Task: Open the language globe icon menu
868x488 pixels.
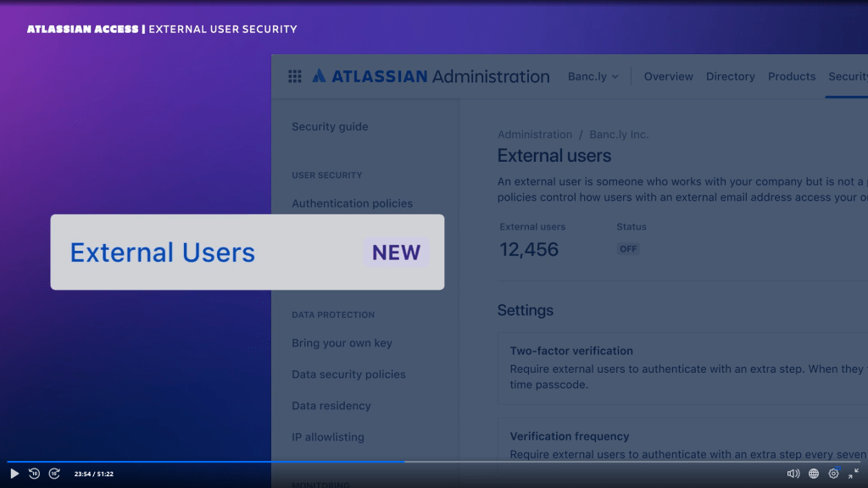Action: click(x=814, y=474)
